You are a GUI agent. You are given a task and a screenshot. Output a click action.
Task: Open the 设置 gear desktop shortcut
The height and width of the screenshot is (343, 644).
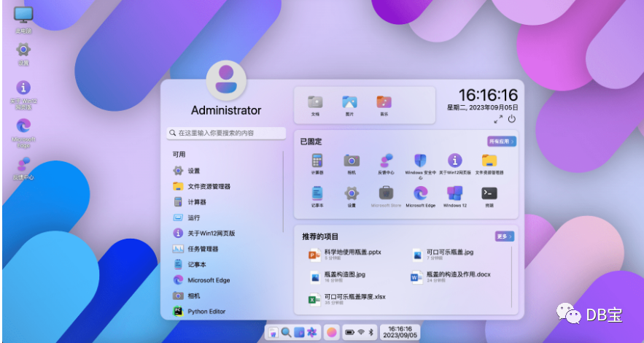[23, 54]
